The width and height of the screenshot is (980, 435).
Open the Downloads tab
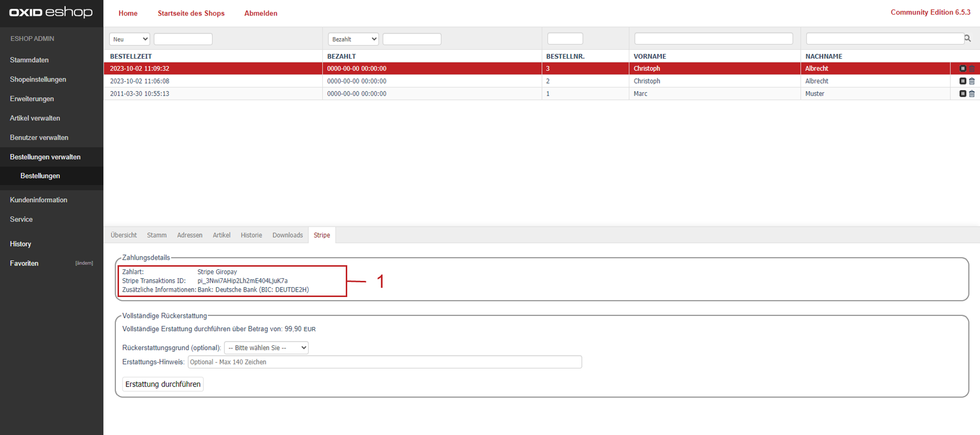click(x=287, y=235)
